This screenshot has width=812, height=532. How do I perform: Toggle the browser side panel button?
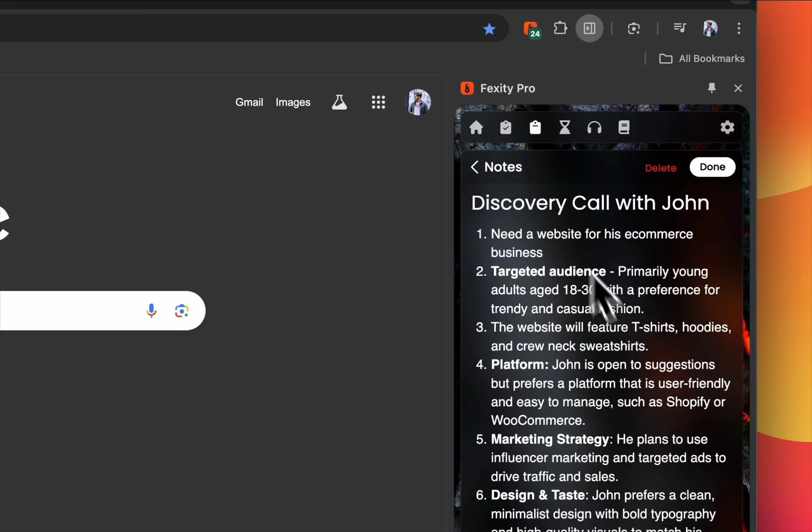click(590, 28)
